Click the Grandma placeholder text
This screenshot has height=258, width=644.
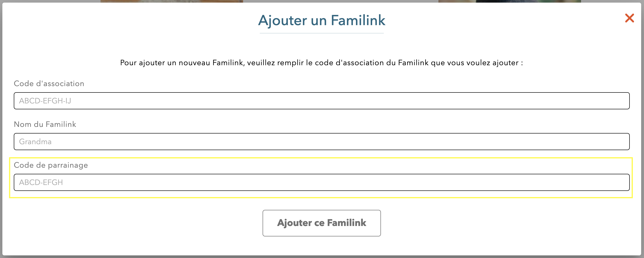[x=35, y=142]
